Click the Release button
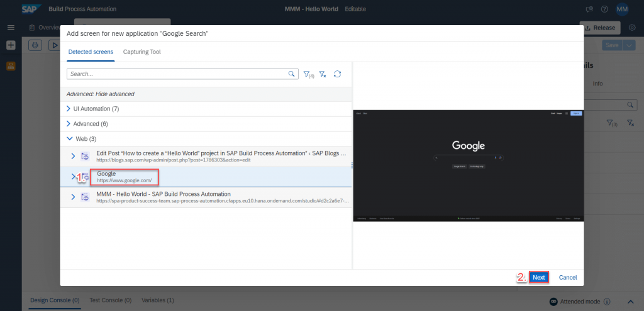Viewport: 644px width, 311px height. pyautogui.click(x=600, y=28)
